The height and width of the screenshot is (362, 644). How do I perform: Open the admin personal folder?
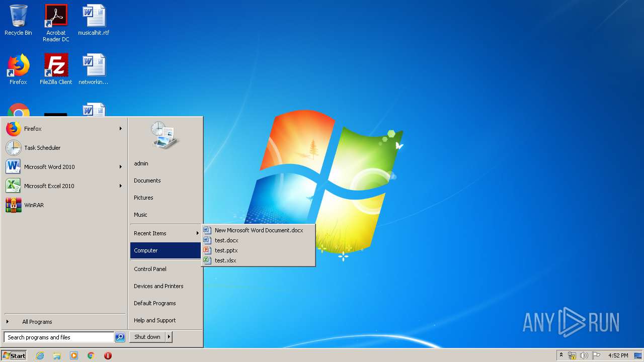pyautogui.click(x=165, y=163)
